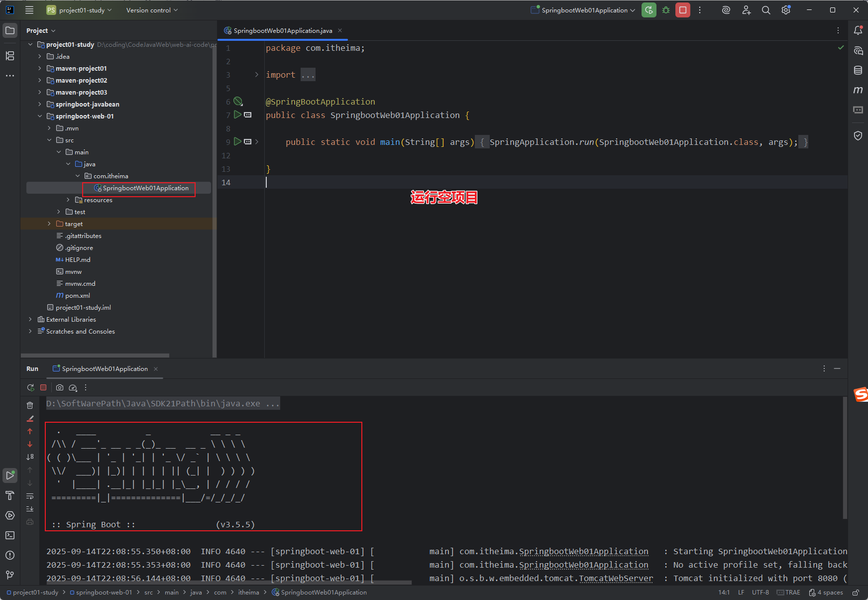Click 4 spaces indent setting in status bar
The height and width of the screenshot is (600, 868).
[x=826, y=593]
